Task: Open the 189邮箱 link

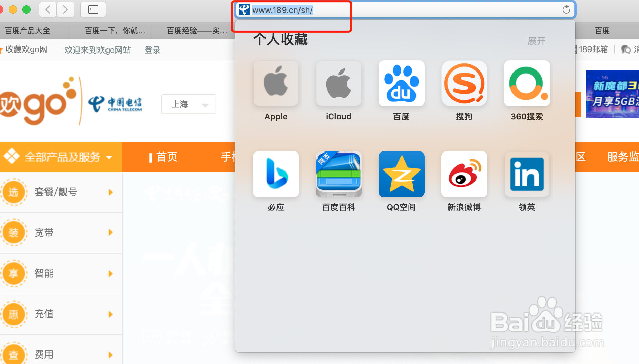Action: [x=593, y=49]
